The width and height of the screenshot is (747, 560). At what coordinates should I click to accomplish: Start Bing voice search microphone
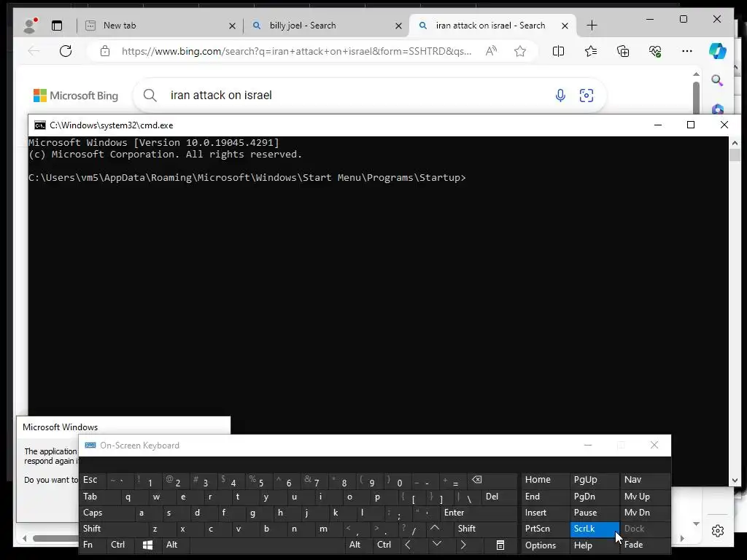(560, 96)
